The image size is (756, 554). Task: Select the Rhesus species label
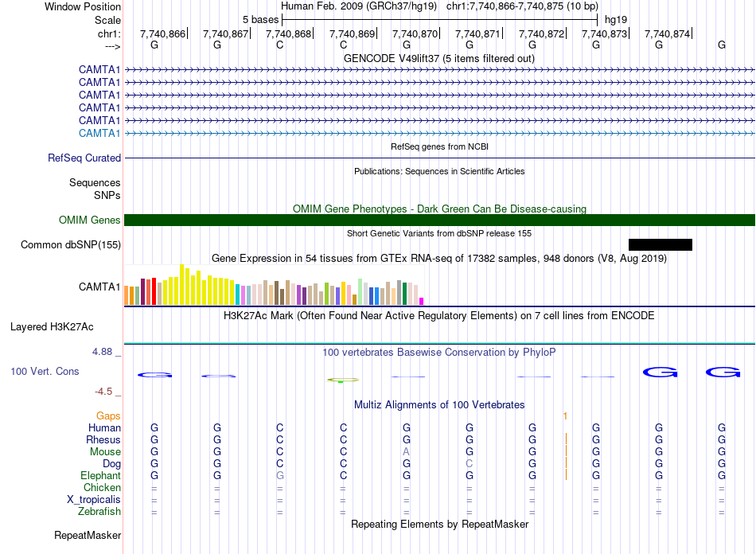103,439
